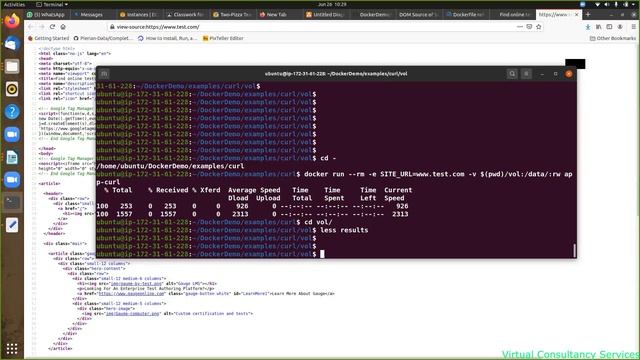The height and width of the screenshot is (360, 640).
Task: Open Terminal app menu in top bar
Action: [x=52, y=4]
